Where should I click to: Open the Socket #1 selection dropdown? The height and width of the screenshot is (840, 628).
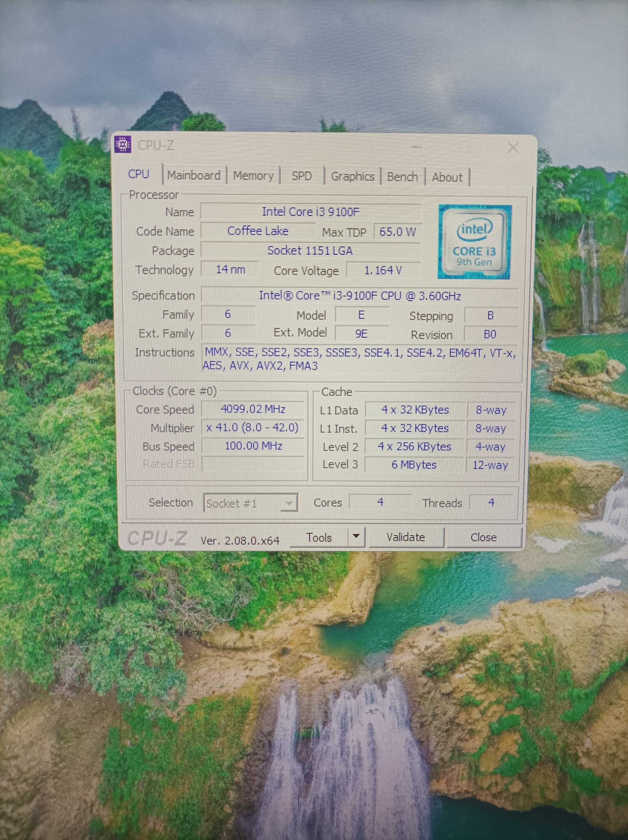[x=250, y=503]
